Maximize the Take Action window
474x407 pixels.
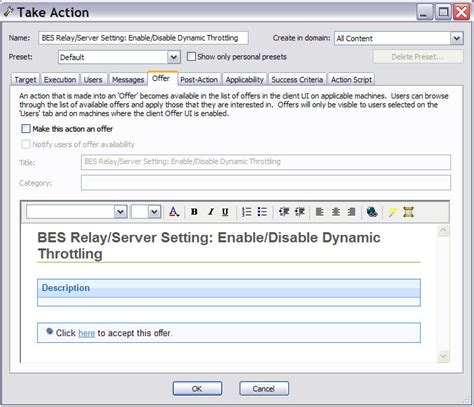point(443,12)
